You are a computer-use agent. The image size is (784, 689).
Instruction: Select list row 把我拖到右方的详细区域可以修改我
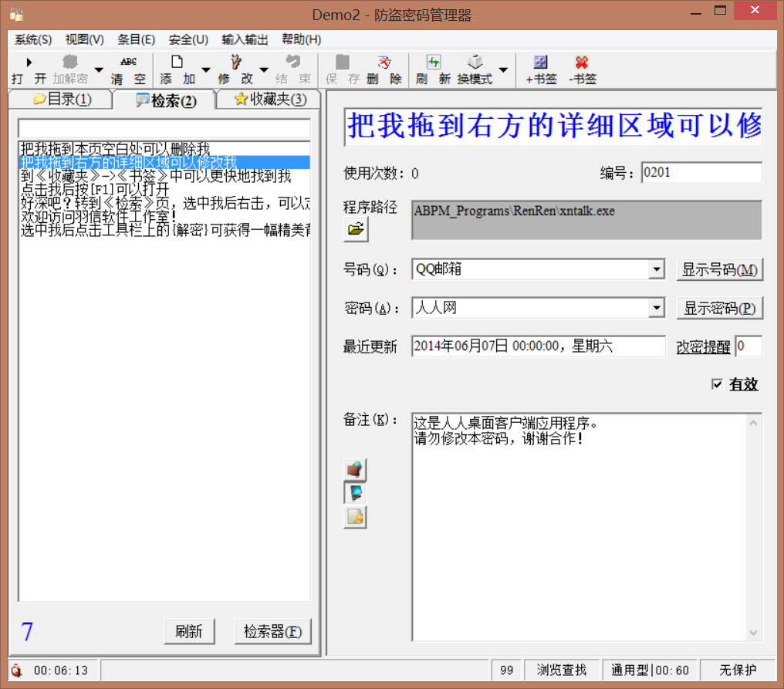(x=164, y=162)
